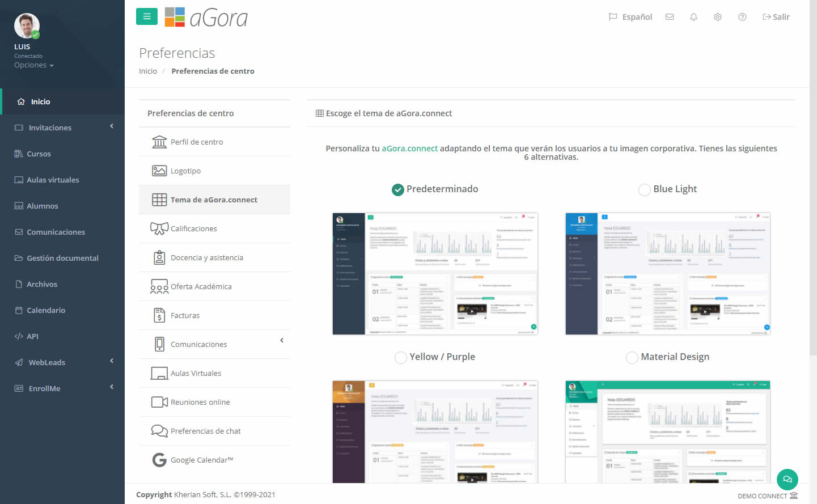
Task: Select the Blue Light theme radio button
Action: (x=645, y=189)
